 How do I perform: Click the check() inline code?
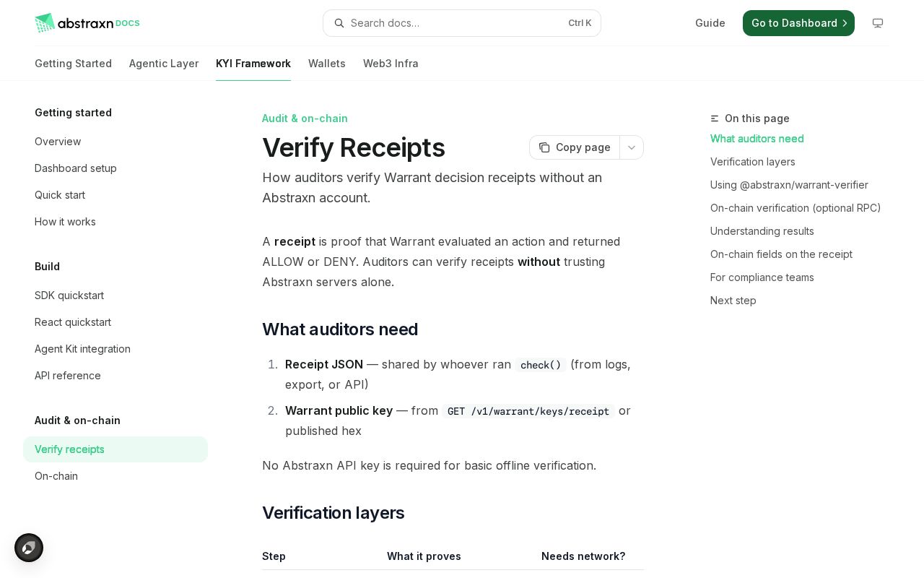[541, 365]
